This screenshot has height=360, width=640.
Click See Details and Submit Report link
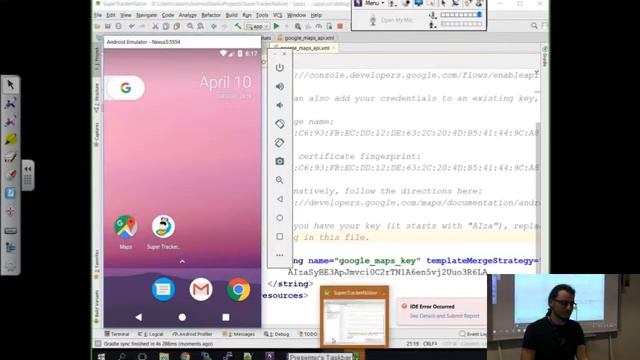(444, 316)
